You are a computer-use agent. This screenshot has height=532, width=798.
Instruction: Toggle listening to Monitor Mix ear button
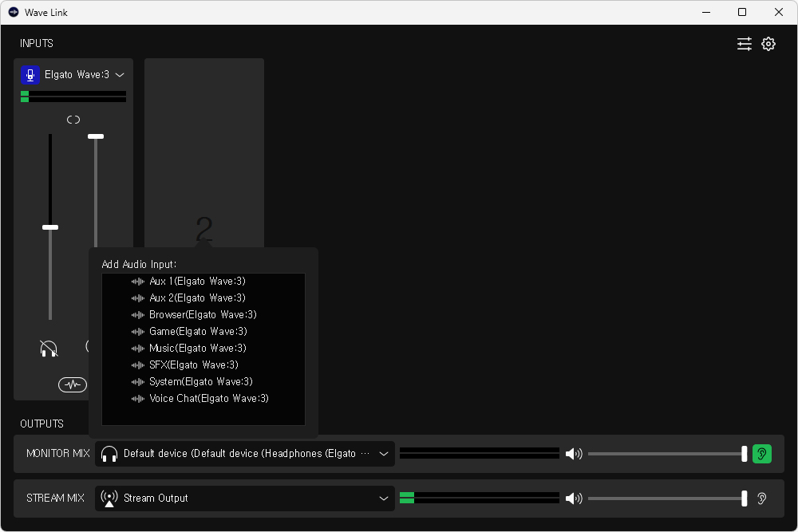click(762, 454)
